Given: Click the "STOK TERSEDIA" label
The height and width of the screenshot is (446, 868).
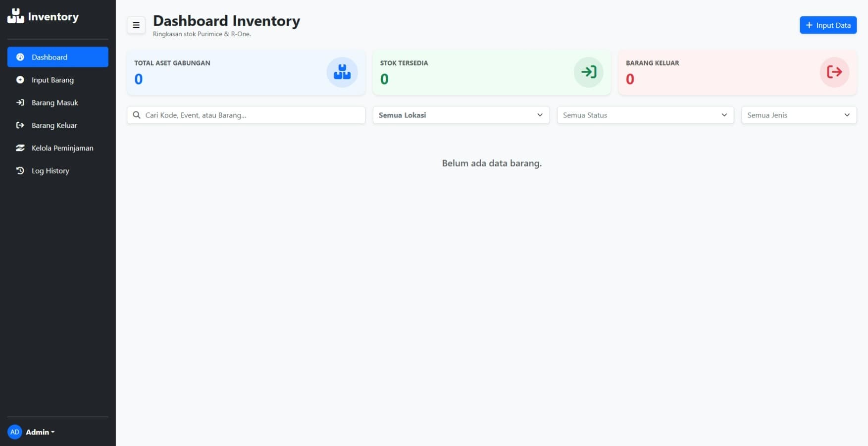Looking at the screenshot, I should pos(404,63).
